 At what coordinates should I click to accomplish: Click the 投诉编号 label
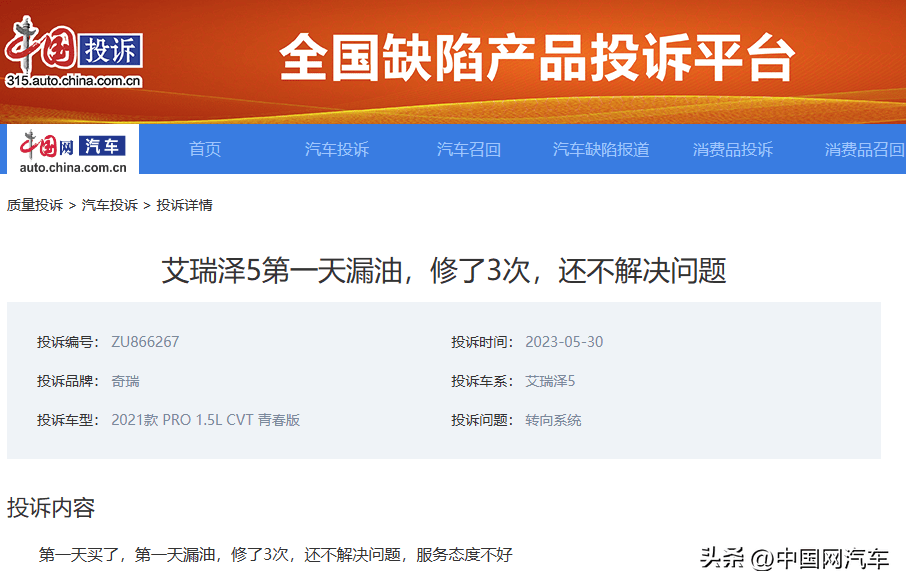tap(68, 342)
